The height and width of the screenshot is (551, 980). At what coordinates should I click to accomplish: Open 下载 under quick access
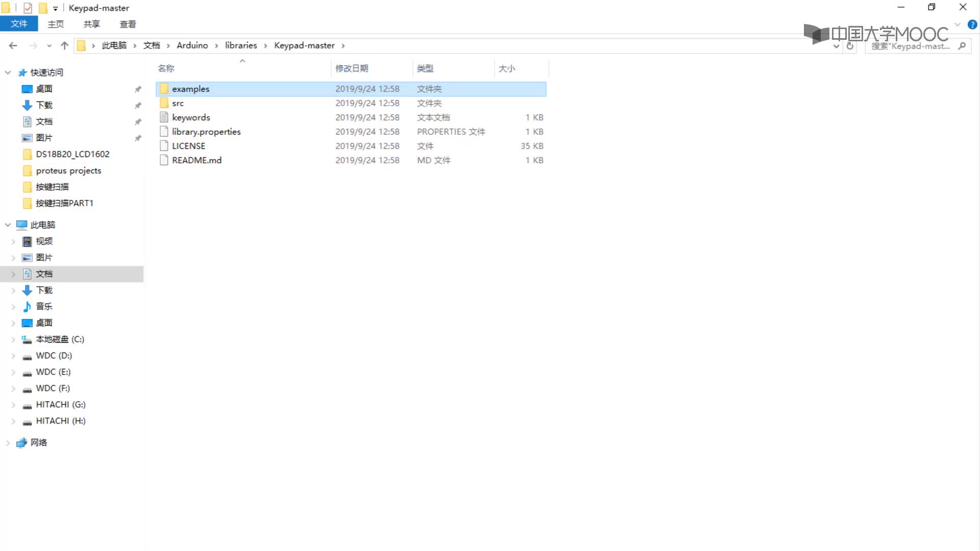pos(44,105)
